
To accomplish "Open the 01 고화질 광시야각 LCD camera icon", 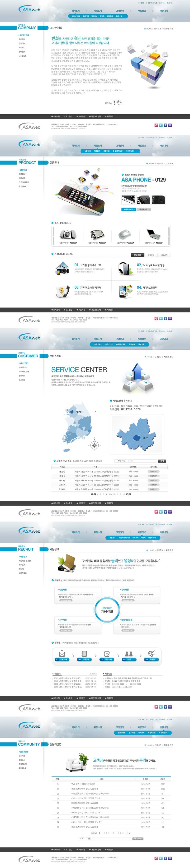I will coord(62,269).
